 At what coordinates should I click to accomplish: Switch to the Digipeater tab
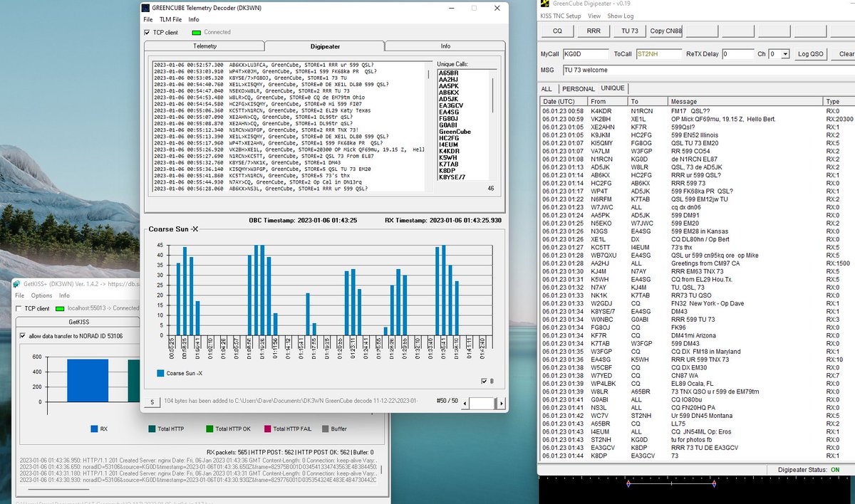[324, 46]
